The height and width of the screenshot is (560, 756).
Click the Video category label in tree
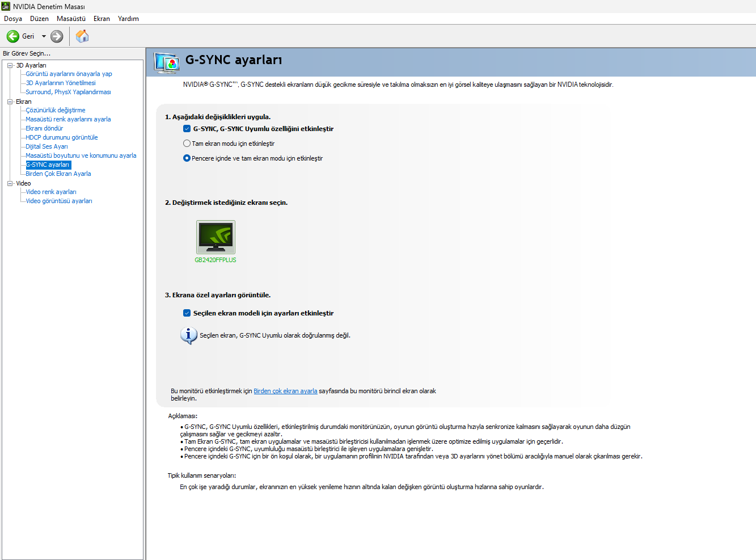tap(23, 183)
